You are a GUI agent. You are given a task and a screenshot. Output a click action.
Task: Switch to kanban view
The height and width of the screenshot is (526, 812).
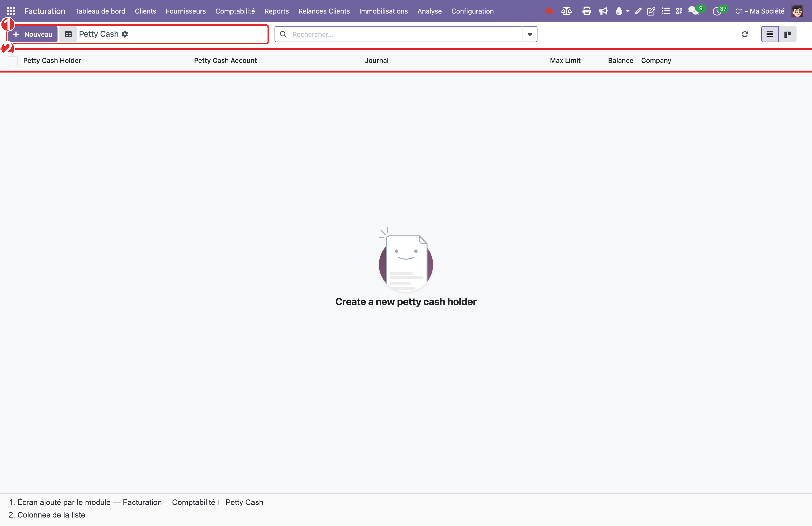[787, 34]
